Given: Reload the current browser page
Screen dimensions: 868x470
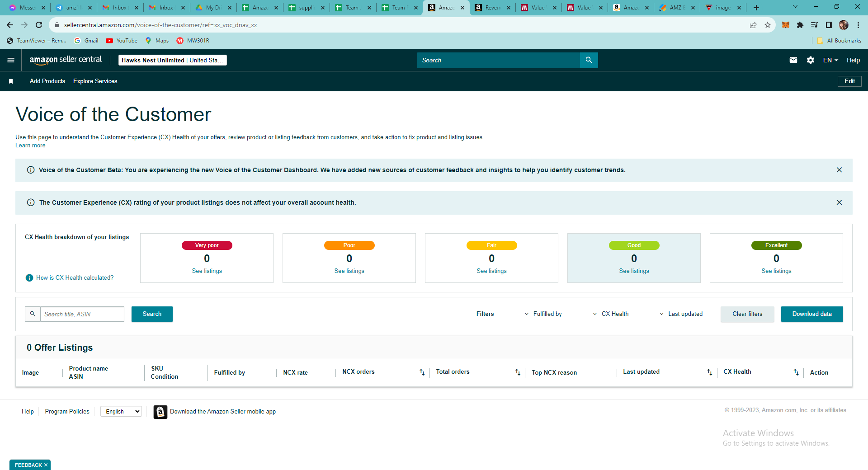Looking at the screenshot, I should coord(39,25).
